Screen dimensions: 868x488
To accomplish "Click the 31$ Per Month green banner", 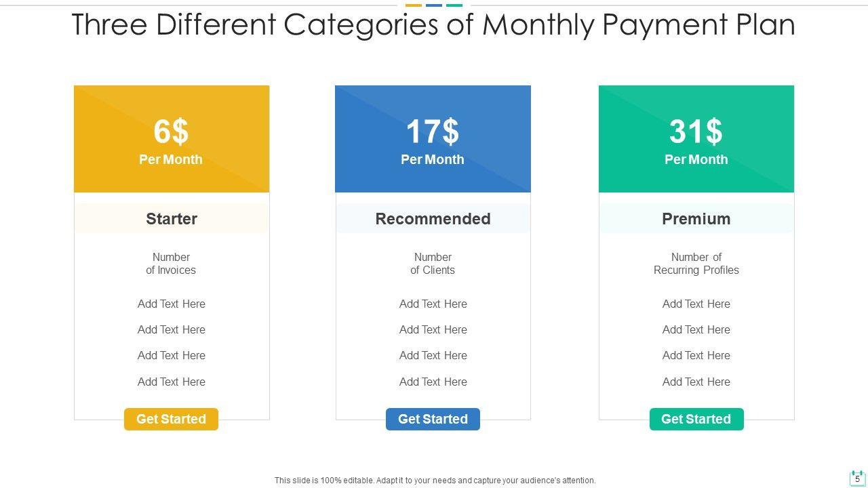I will click(696, 139).
